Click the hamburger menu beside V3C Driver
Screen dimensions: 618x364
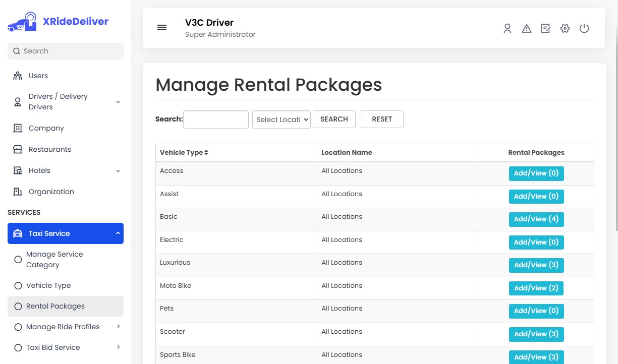tap(162, 27)
